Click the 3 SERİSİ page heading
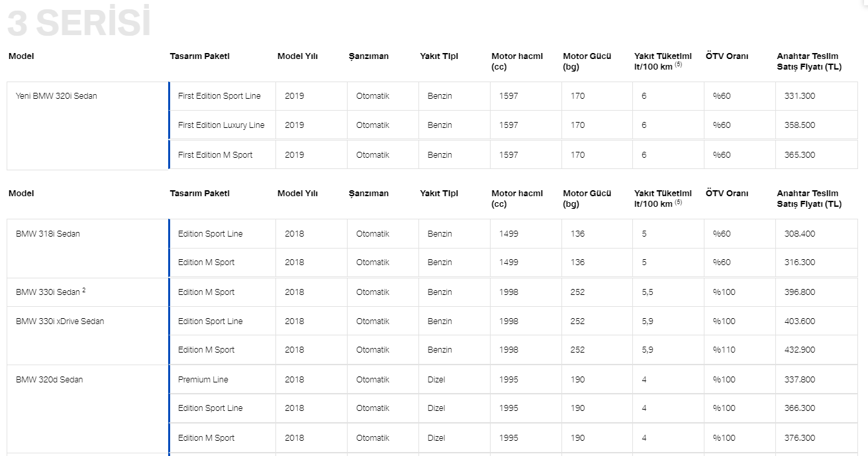 [x=78, y=23]
